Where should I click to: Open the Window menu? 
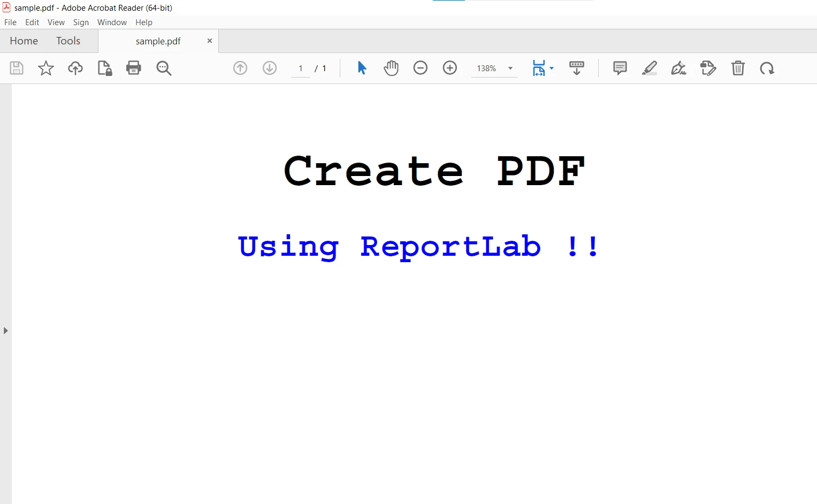tap(112, 22)
